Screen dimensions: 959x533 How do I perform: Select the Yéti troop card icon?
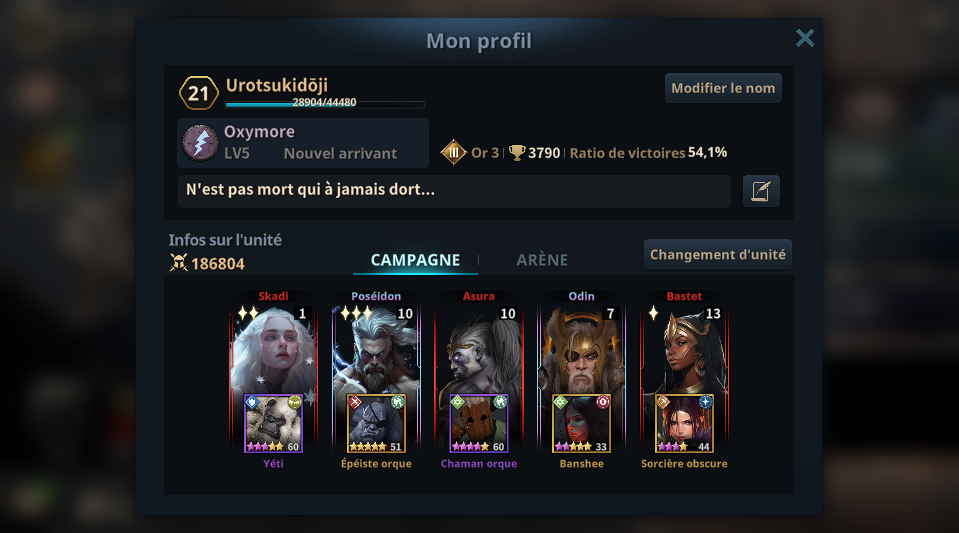(273, 423)
